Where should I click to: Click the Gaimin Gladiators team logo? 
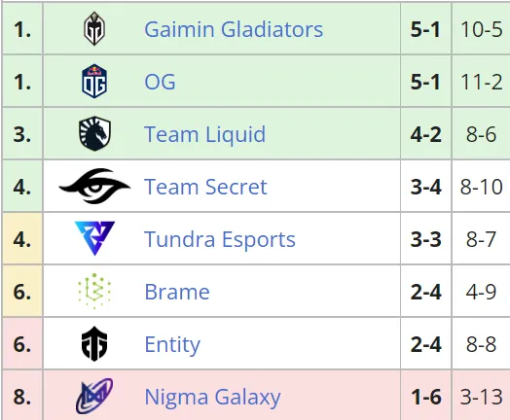click(x=94, y=28)
